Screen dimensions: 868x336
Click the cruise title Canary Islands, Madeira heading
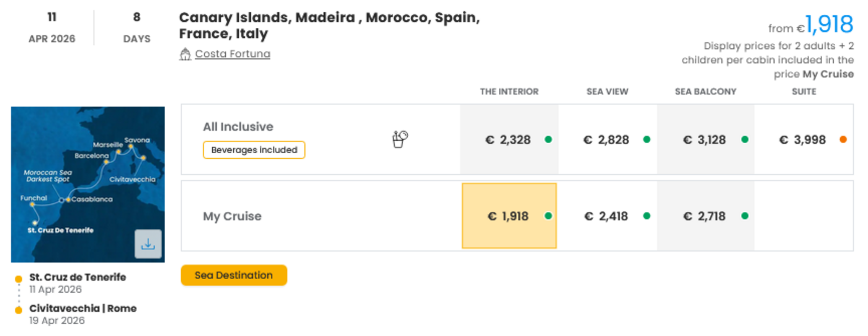[329, 25]
